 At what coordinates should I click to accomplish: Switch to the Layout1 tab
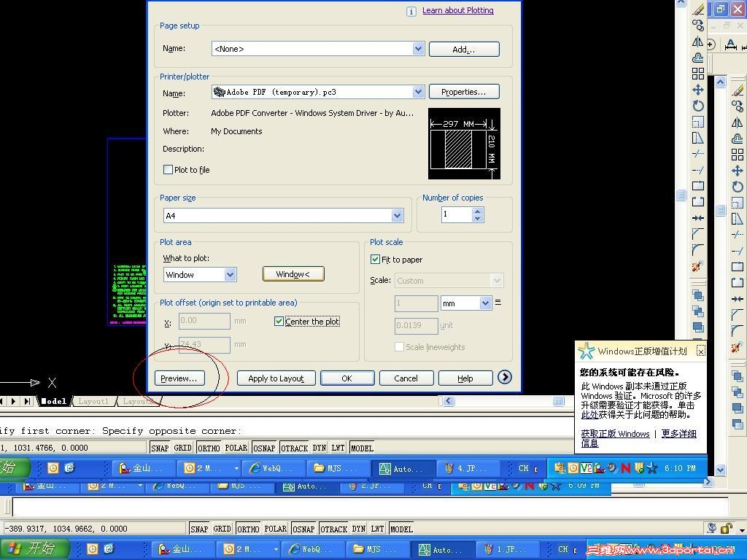pyautogui.click(x=93, y=402)
